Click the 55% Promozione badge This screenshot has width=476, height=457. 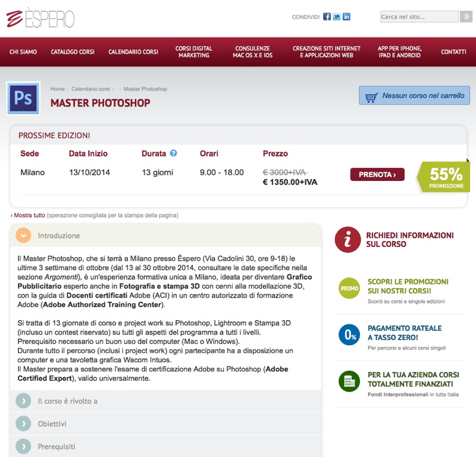click(x=443, y=177)
